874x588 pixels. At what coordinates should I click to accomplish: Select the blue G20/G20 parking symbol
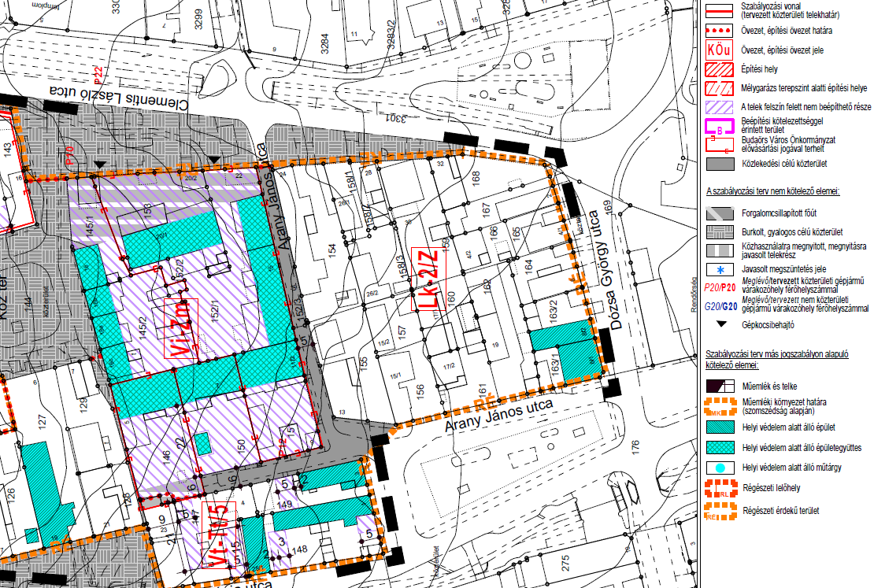pyautogui.click(x=720, y=306)
